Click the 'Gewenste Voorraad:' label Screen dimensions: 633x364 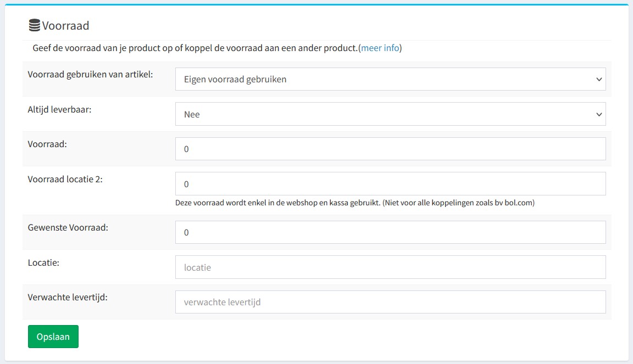click(x=68, y=228)
